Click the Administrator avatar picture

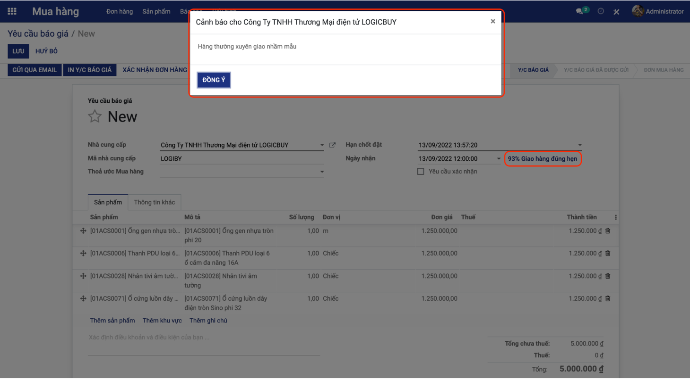point(638,11)
